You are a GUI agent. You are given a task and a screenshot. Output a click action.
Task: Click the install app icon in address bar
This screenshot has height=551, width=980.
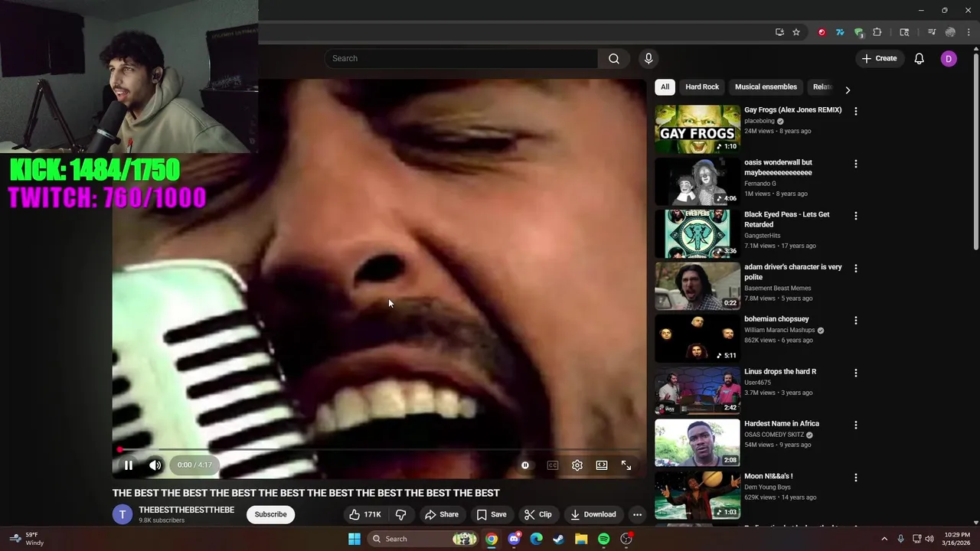point(779,32)
